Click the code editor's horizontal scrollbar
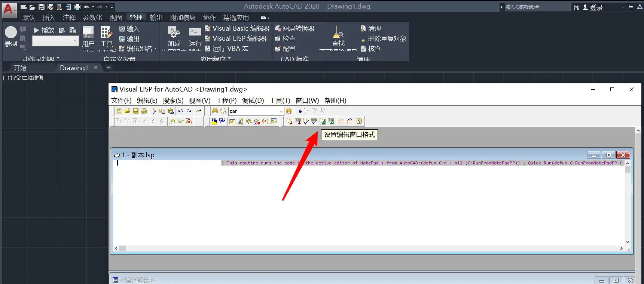 coord(369,248)
